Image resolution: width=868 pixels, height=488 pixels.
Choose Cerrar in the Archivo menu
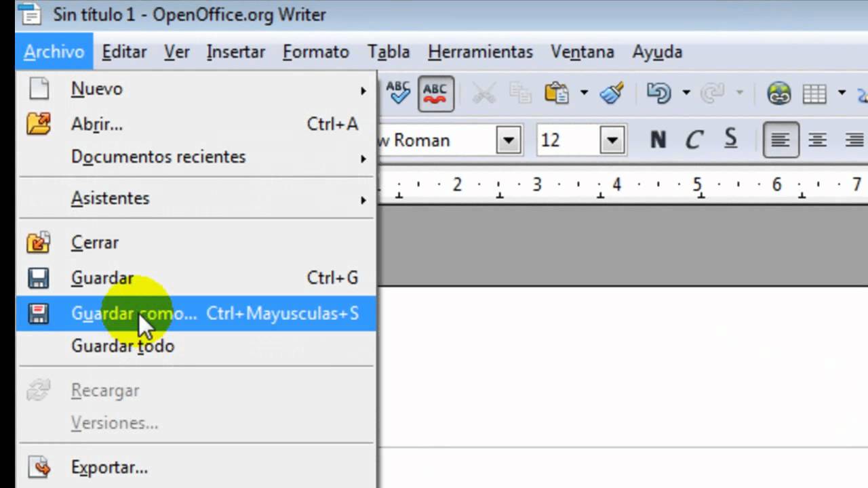196,243
